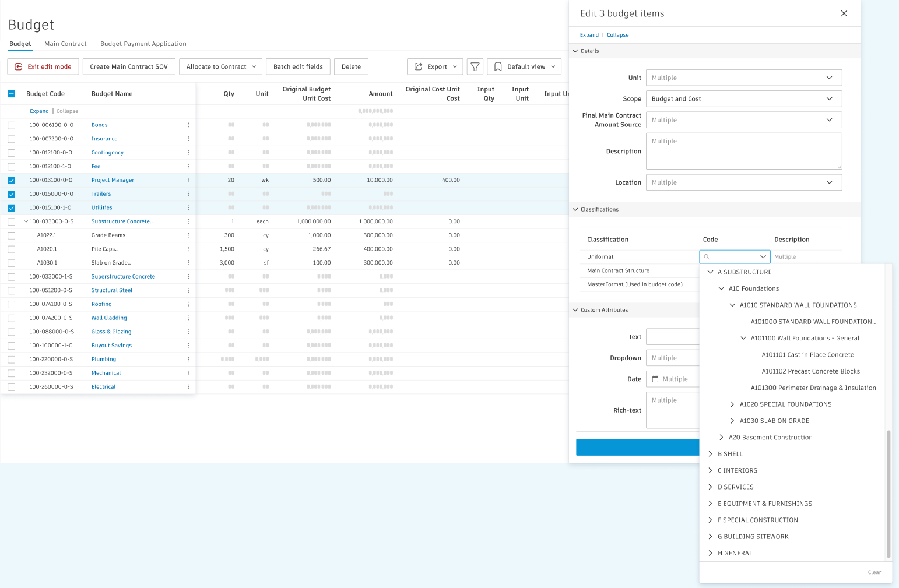This screenshot has height=588, width=899.
Task: Collapse the A SUBSTRUCTURE tree node
Action: (x=710, y=272)
